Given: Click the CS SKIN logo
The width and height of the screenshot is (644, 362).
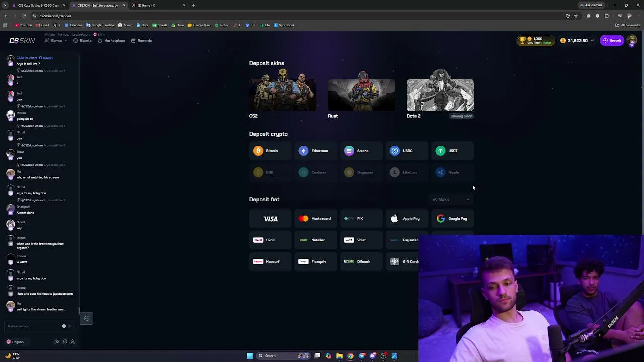Looking at the screenshot, I should (x=22, y=41).
